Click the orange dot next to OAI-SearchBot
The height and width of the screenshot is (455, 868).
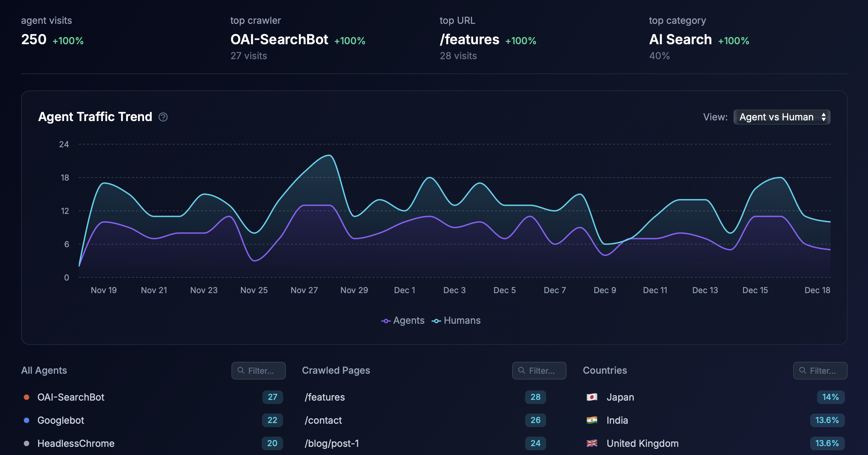click(27, 397)
